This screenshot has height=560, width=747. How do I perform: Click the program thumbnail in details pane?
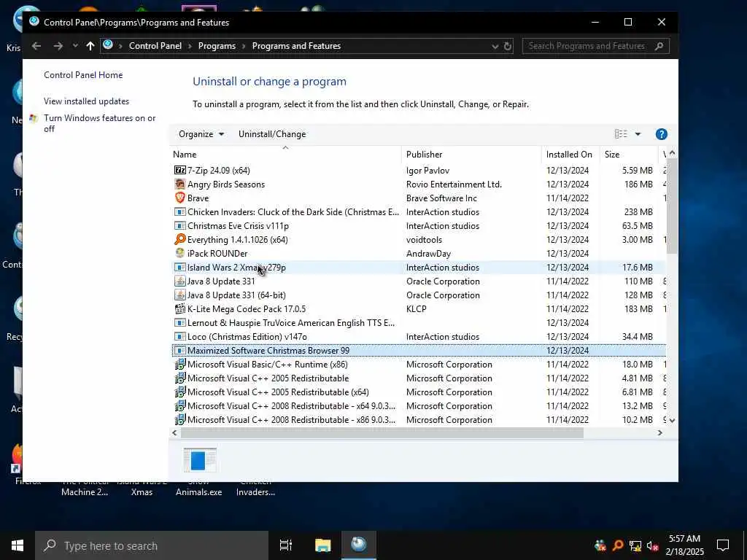200,460
